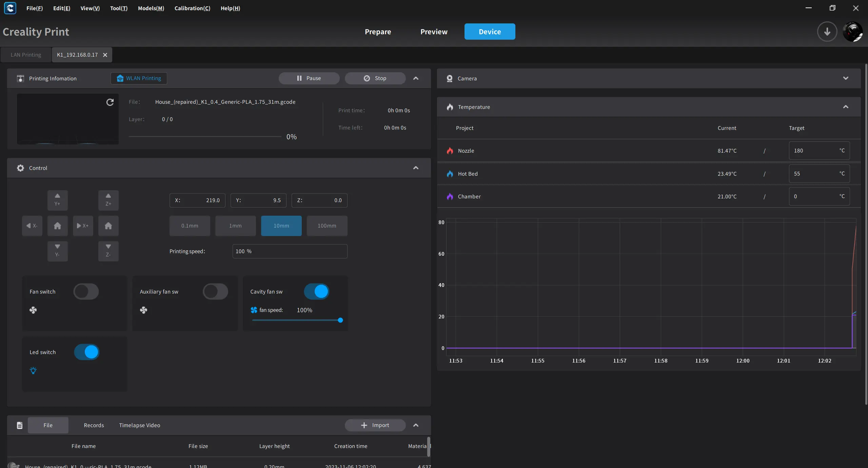Open the Edit(E) menu
Viewport: 868px width, 468px height.
point(62,8)
